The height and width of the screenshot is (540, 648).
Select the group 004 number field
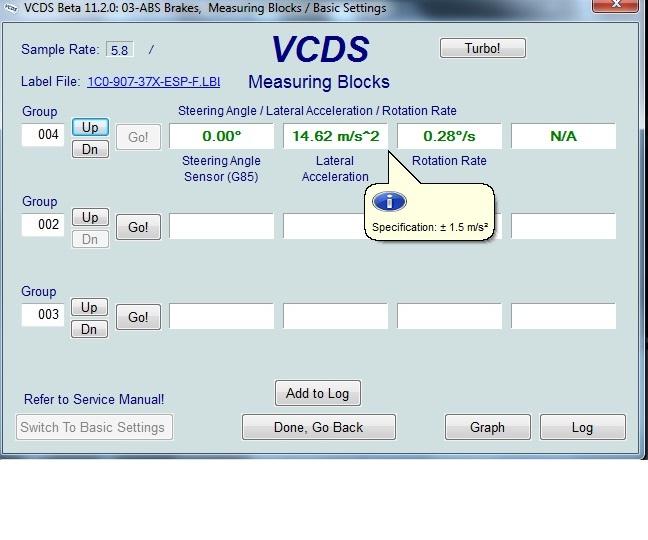(43, 135)
